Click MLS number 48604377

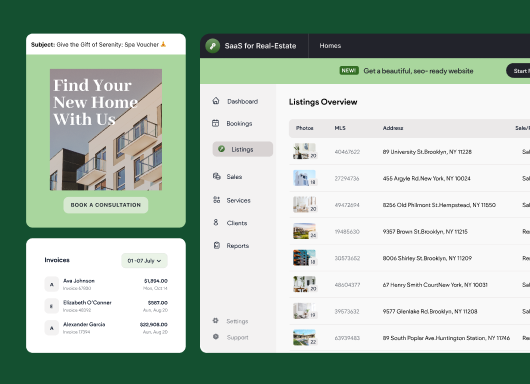click(347, 285)
